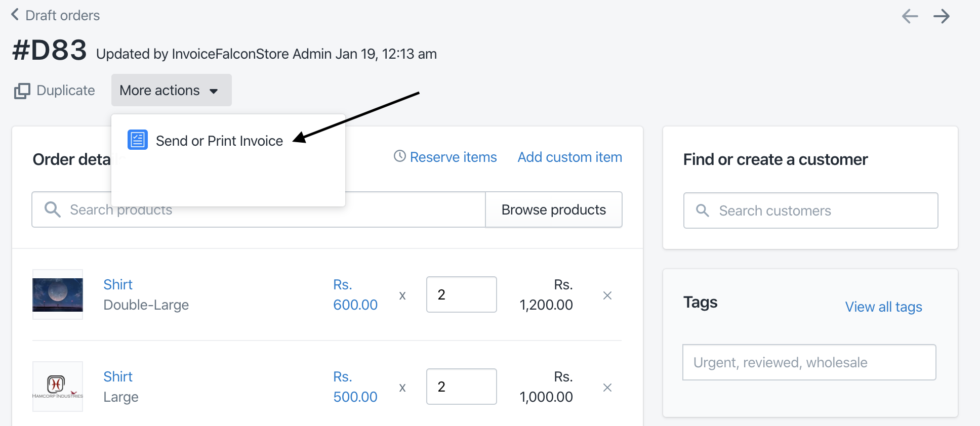980x426 pixels.
Task: Expand the More actions dropdown
Action: click(172, 90)
